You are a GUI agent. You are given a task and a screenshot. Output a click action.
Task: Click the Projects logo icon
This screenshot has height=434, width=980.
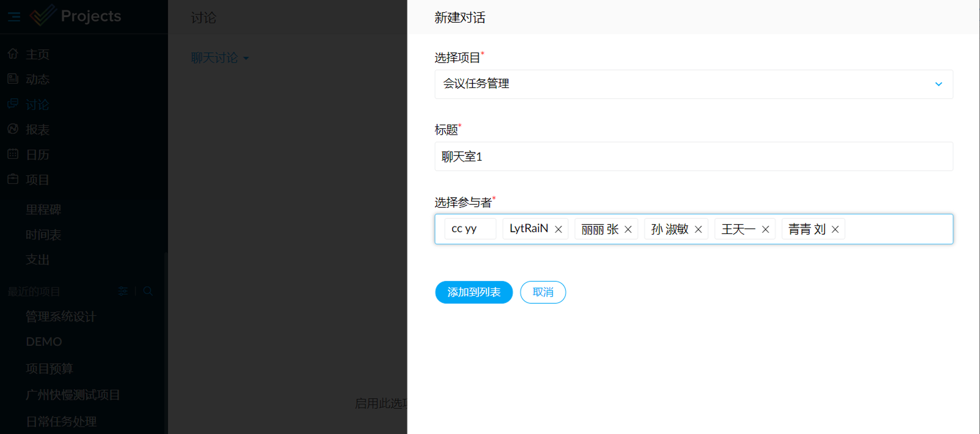pos(43,16)
